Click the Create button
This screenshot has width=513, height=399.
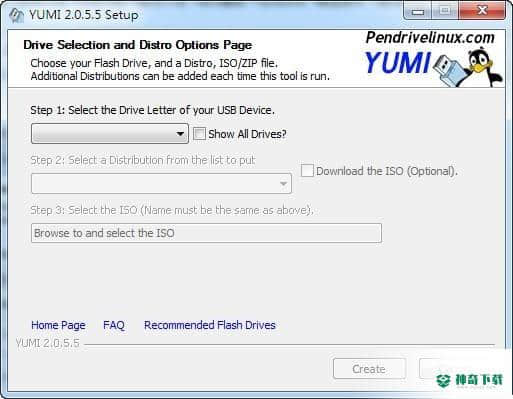369,369
